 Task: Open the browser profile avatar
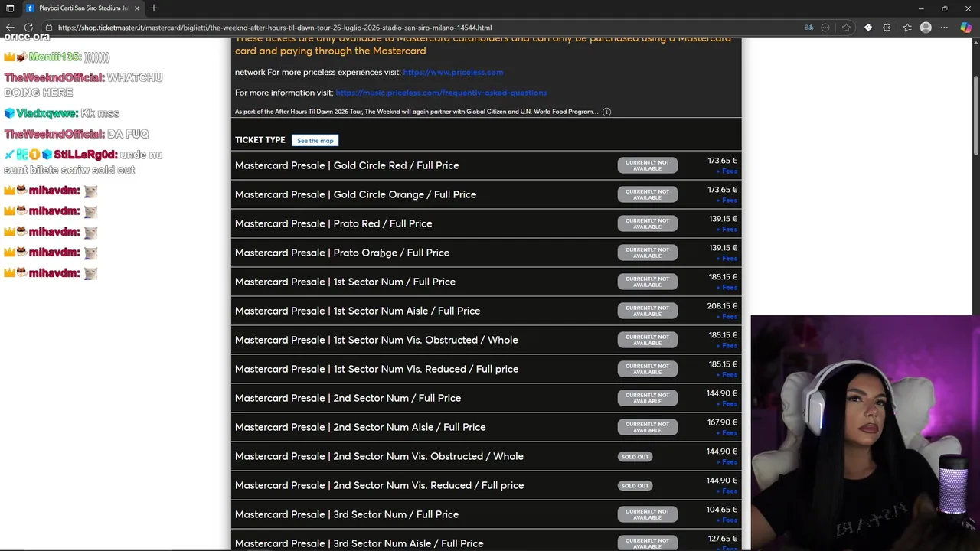[x=926, y=28]
